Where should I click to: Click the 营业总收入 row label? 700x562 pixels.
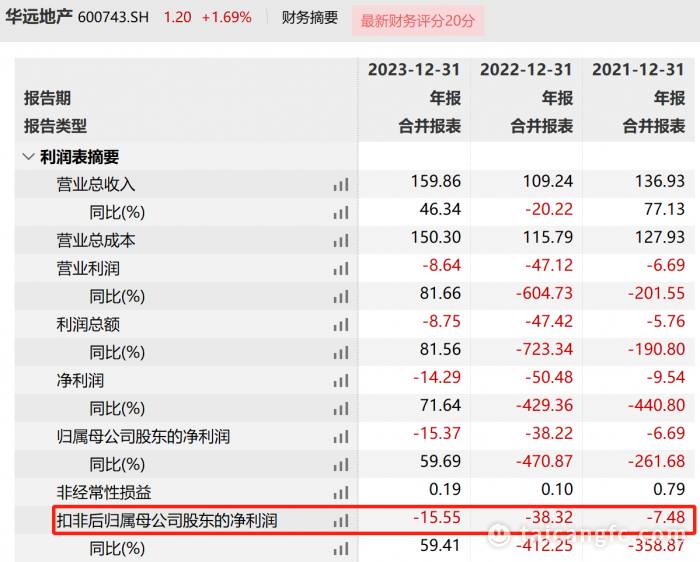click(96, 184)
